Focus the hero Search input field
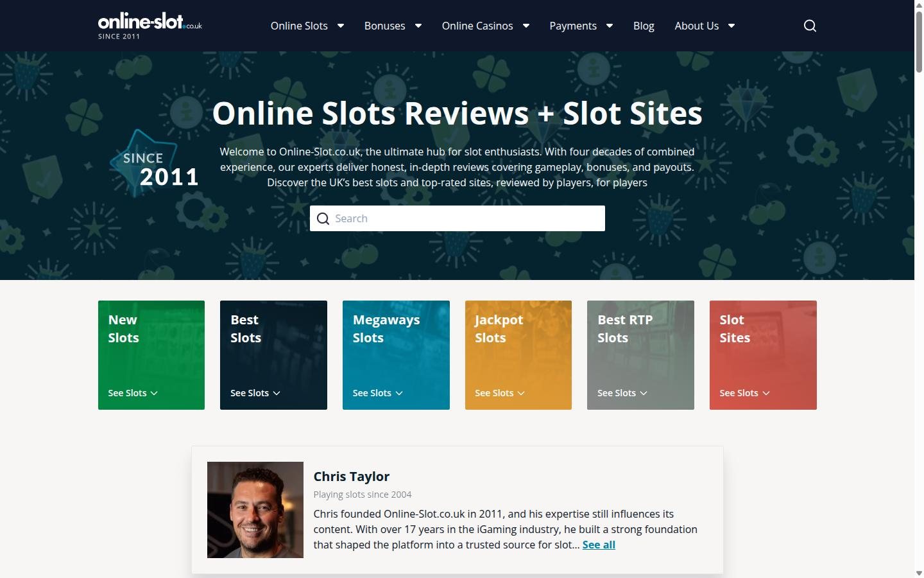Screen dimensions: 924x578 pos(458,218)
